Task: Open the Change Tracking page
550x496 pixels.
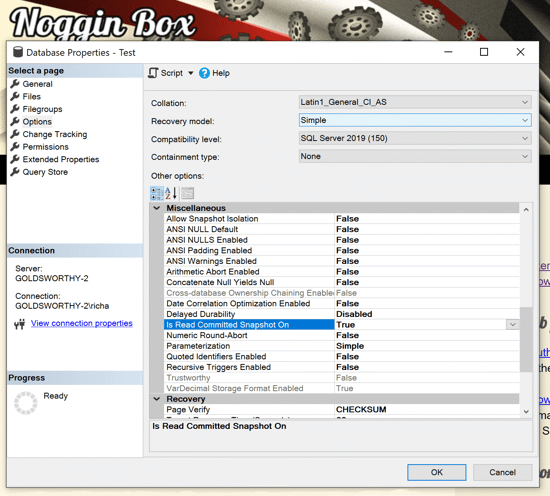Action: 55,134
